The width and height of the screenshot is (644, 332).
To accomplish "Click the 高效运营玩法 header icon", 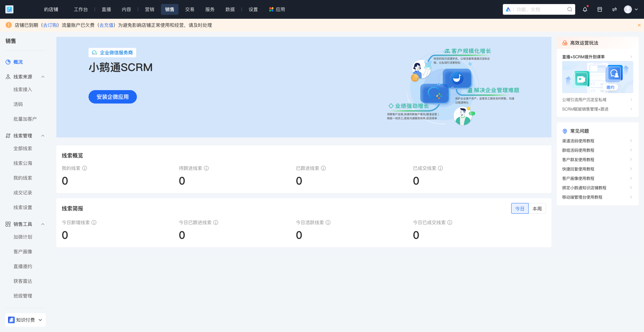I will [565, 43].
